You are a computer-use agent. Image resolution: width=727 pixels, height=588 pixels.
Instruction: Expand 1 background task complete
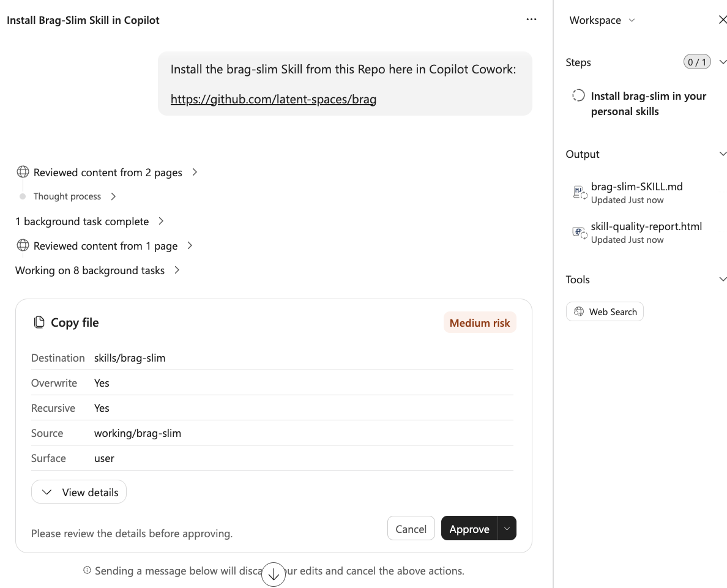tap(89, 221)
